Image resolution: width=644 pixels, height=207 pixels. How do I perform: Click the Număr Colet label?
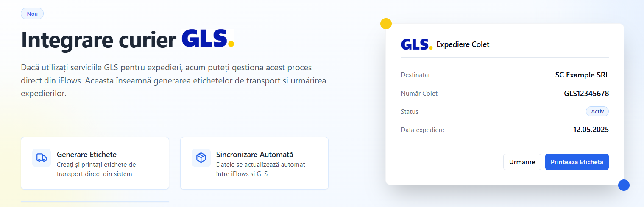coord(419,94)
